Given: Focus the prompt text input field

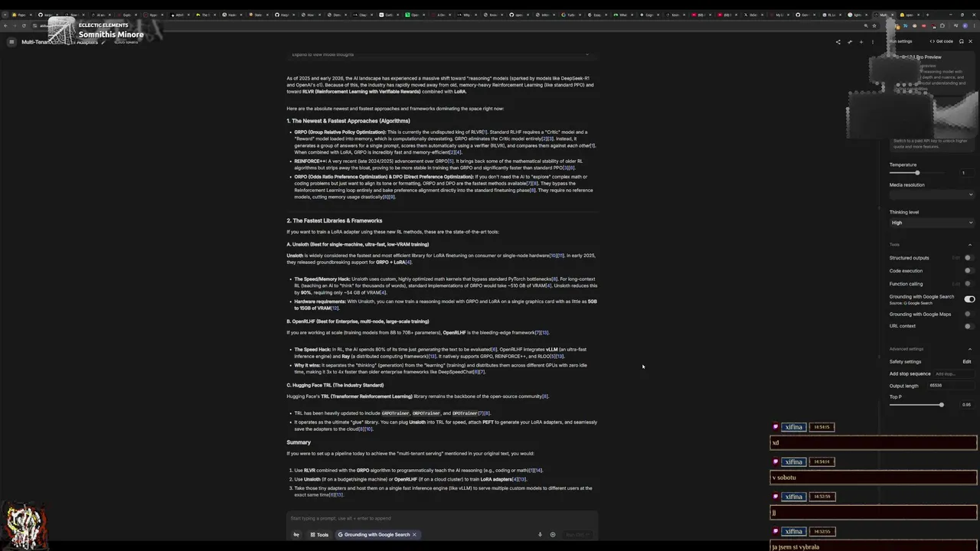Looking at the screenshot, I should (x=442, y=518).
